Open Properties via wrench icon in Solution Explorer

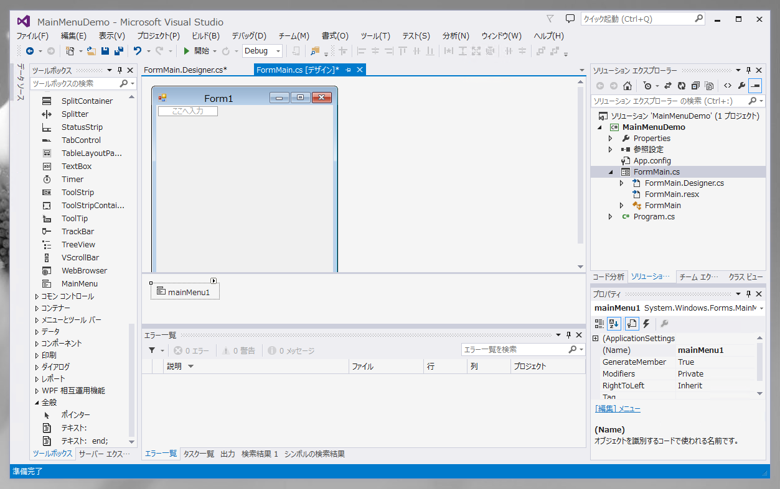pyautogui.click(x=741, y=86)
